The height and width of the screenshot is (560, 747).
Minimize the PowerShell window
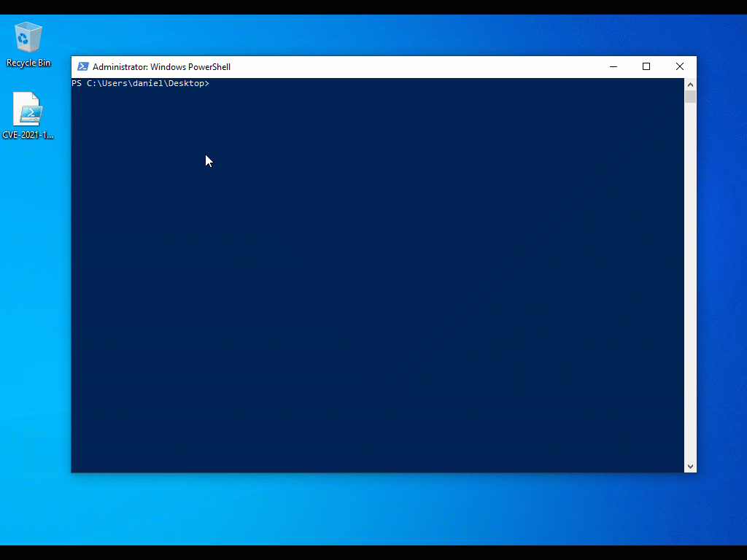(614, 66)
